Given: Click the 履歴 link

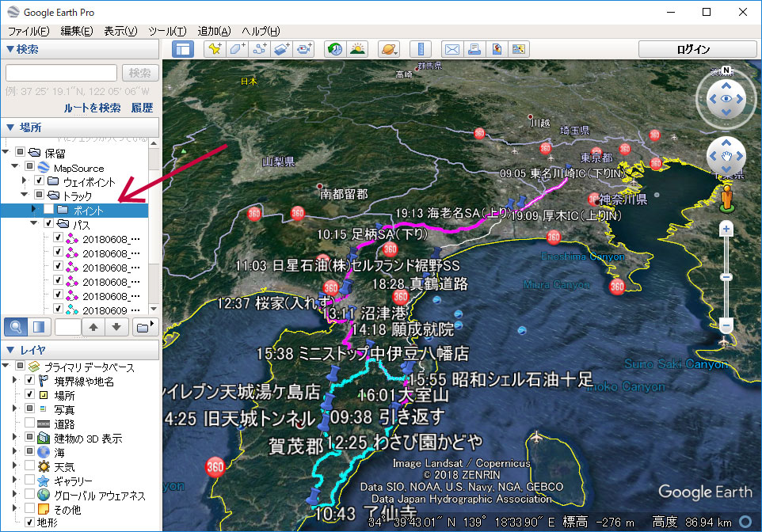Looking at the screenshot, I should [x=142, y=108].
